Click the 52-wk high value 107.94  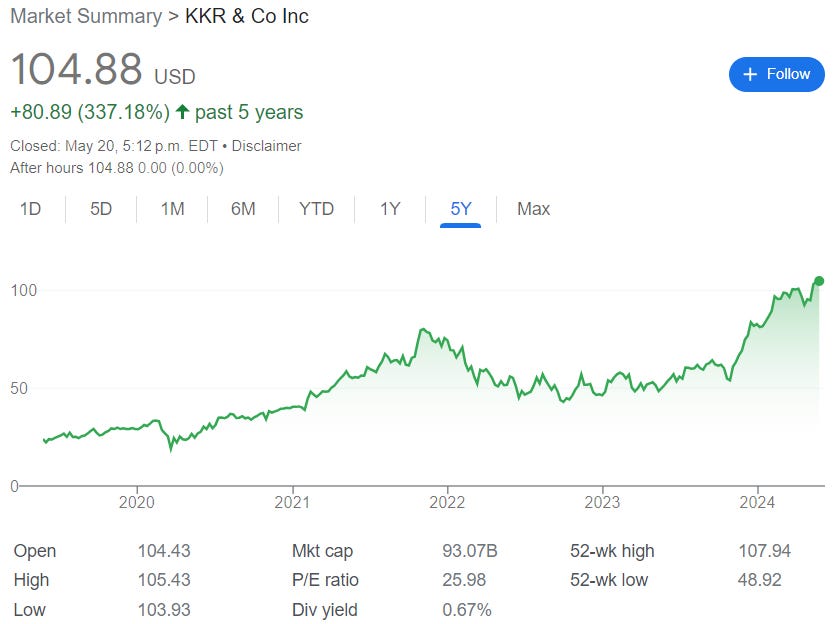click(764, 551)
